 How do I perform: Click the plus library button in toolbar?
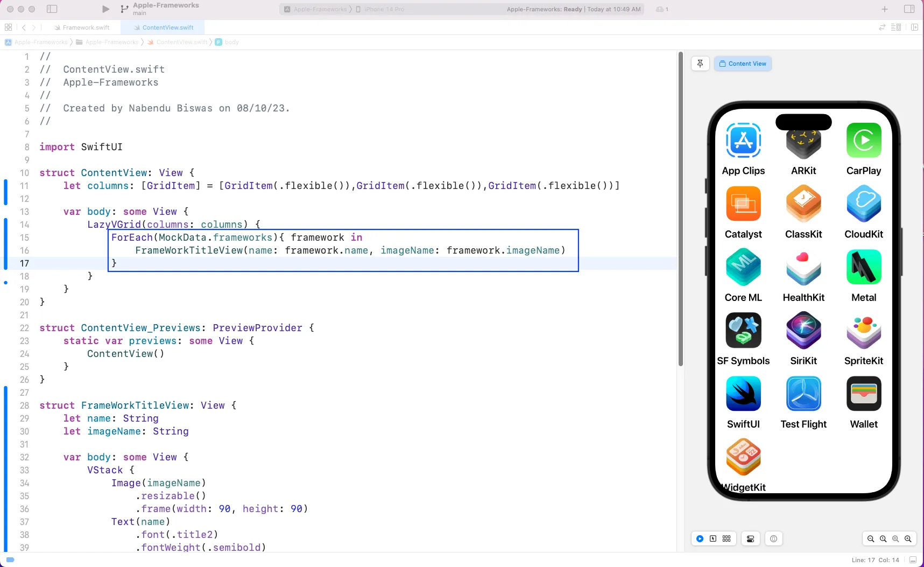[x=885, y=9]
